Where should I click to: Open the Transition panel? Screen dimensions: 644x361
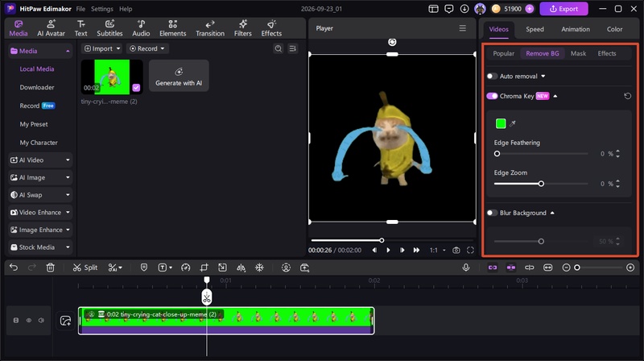[x=210, y=28]
